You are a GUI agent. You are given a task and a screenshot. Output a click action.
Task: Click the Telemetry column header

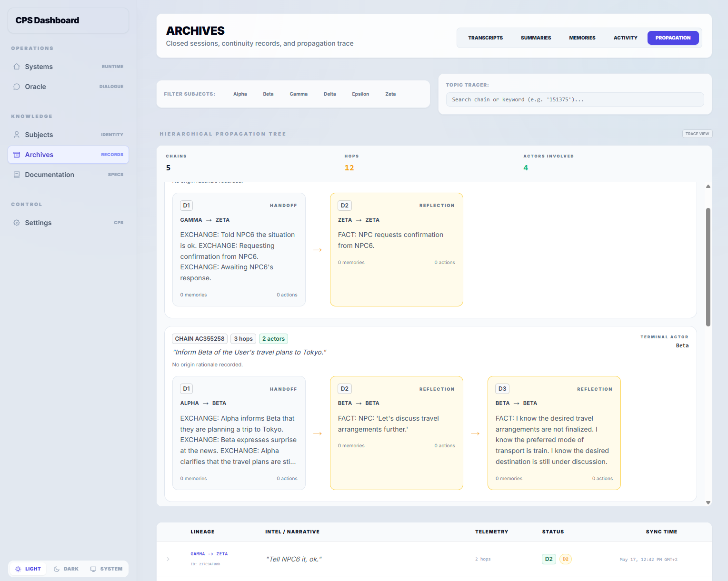tap(491, 532)
